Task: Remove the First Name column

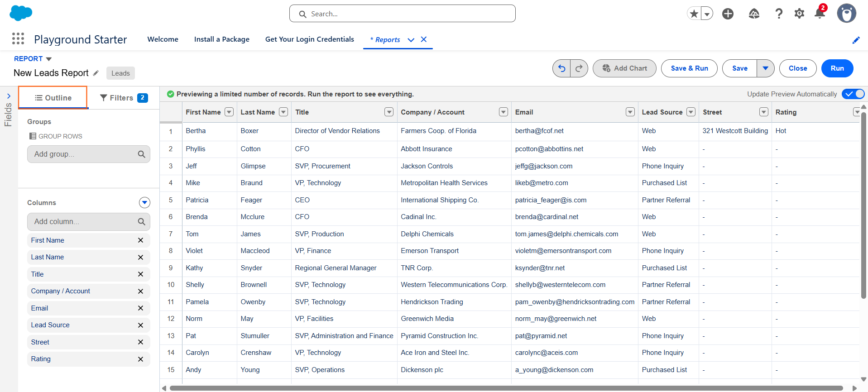Action: tap(140, 240)
